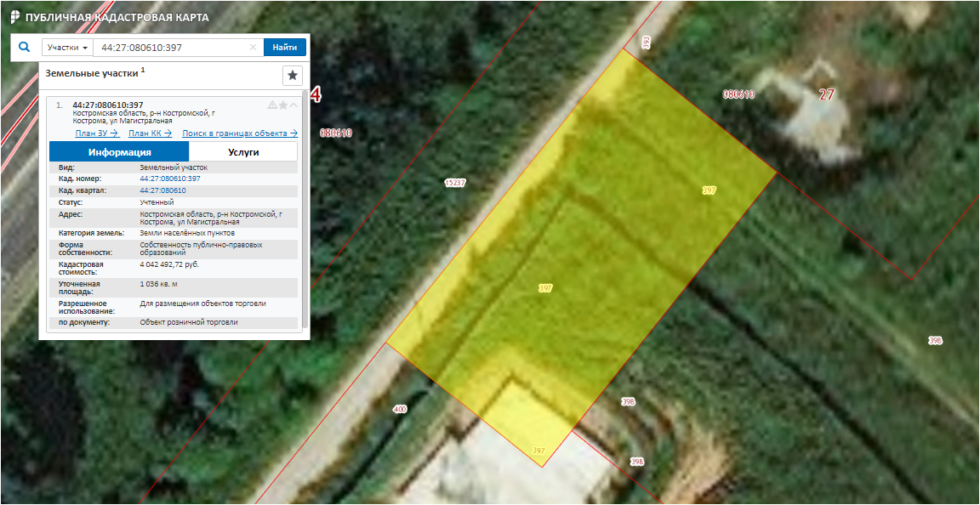Click Поиск в границах объекта link
980x505 pixels.
(239, 133)
